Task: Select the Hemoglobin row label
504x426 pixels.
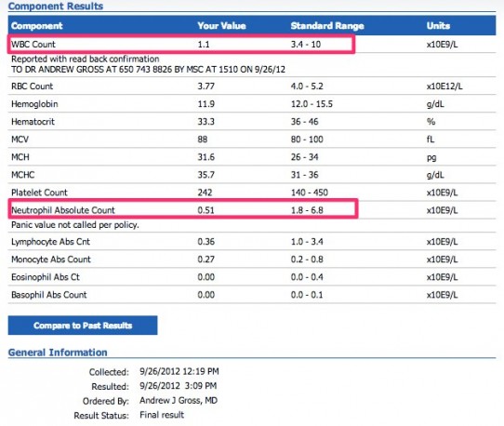Action: (x=34, y=104)
